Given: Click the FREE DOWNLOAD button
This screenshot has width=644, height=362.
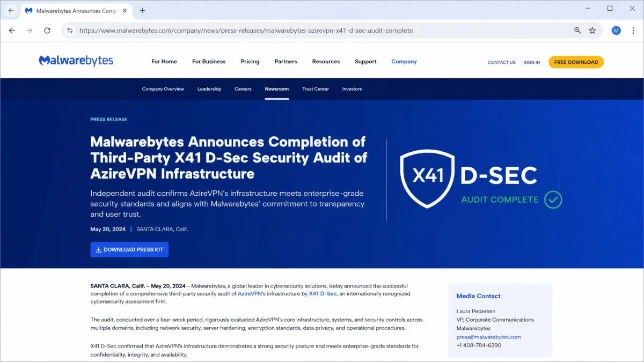Looking at the screenshot, I should point(576,62).
